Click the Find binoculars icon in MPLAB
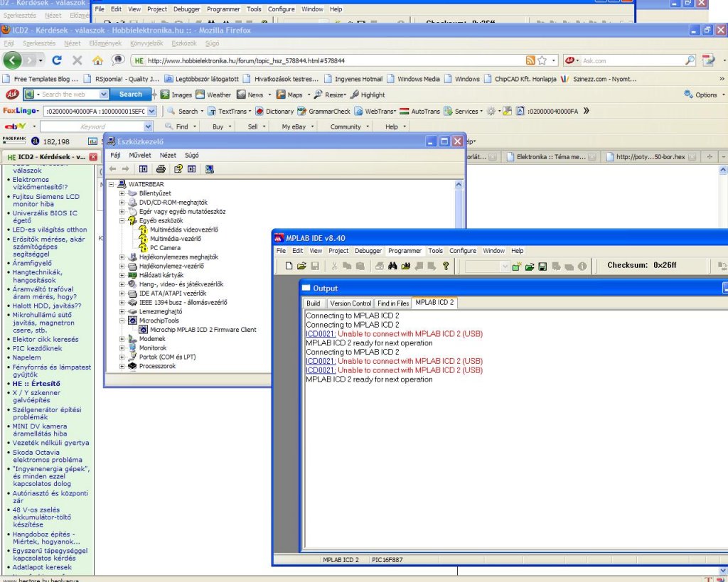728x582 pixels. (x=392, y=266)
